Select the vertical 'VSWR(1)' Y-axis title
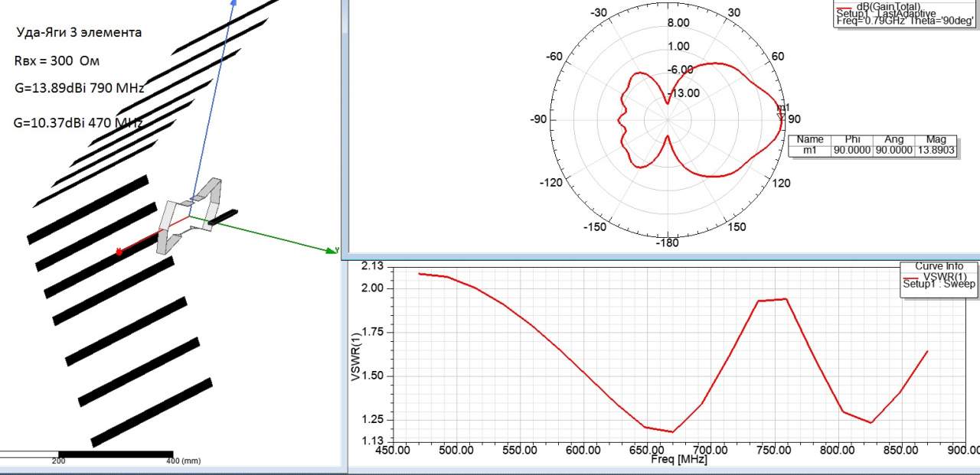The height and width of the screenshot is (475, 980). pos(355,358)
